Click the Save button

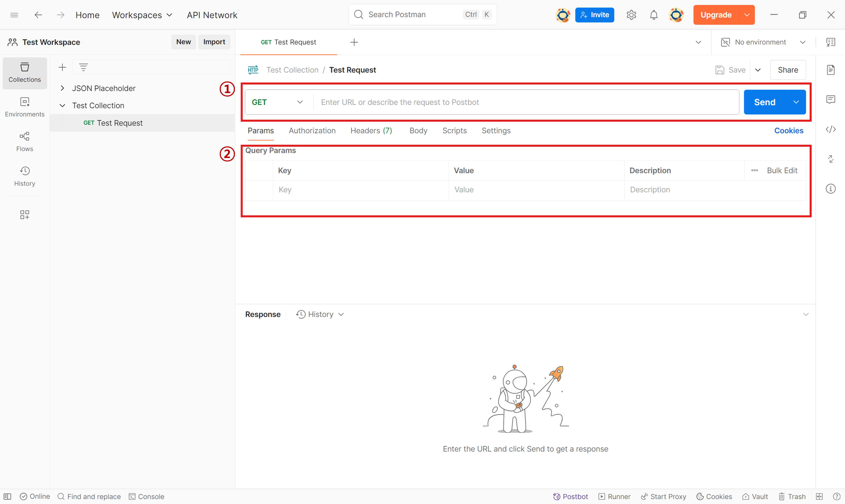(730, 70)
